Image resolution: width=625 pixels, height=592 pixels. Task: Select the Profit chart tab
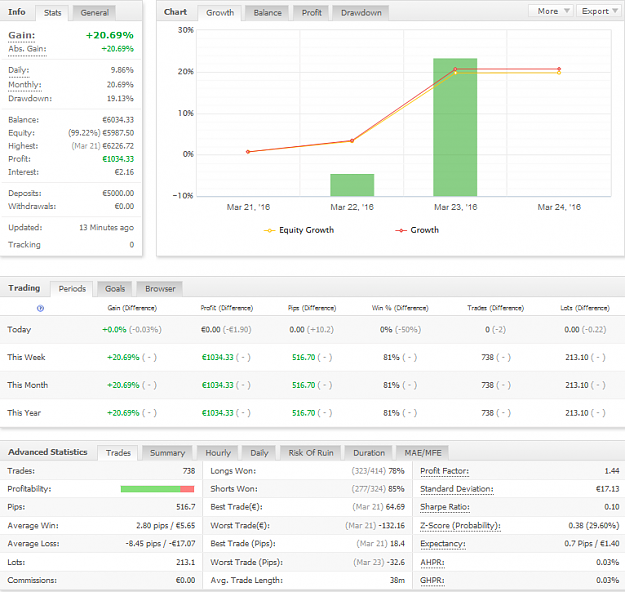312,13
